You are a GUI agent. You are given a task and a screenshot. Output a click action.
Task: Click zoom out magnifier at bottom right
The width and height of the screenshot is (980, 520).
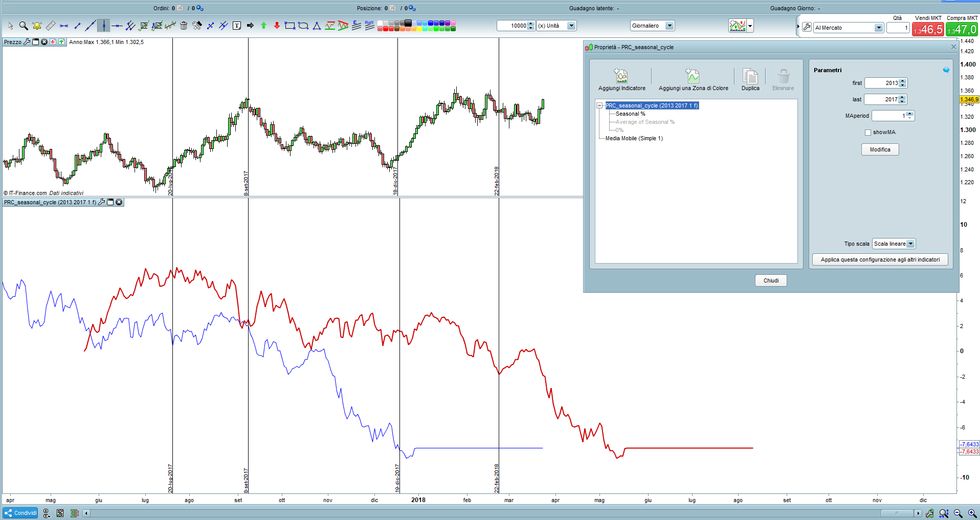(x=958, y=513)
